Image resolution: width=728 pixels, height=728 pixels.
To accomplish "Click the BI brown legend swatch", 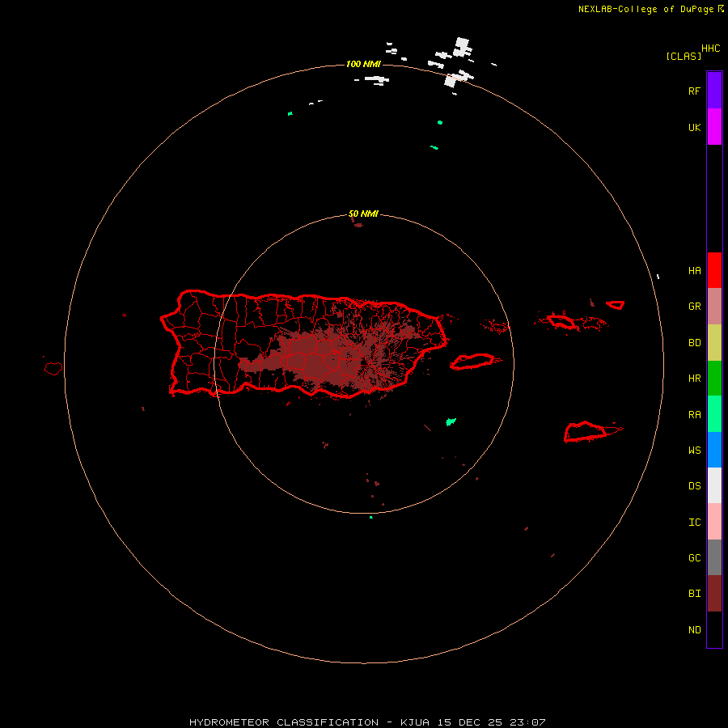I will point(714,594).
